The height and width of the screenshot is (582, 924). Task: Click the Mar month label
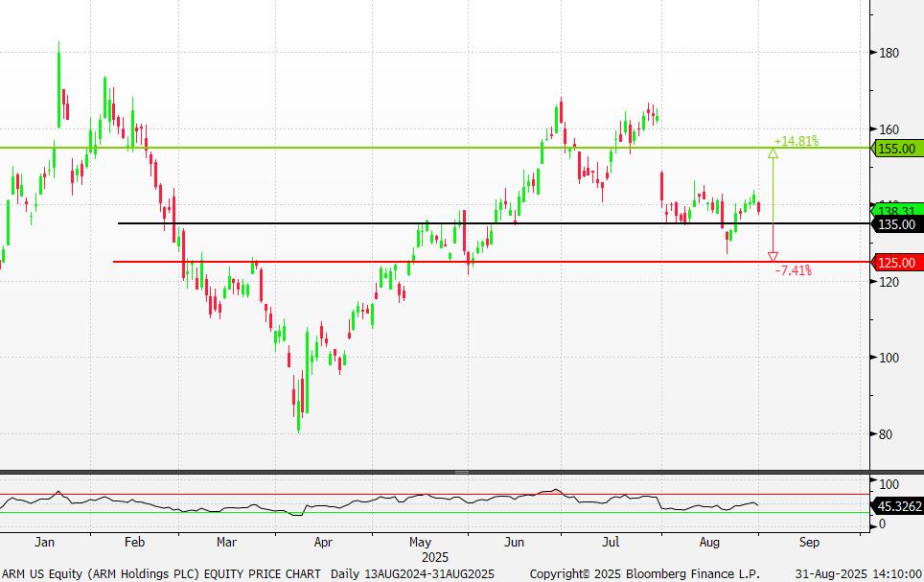click(x=226, y=542)
